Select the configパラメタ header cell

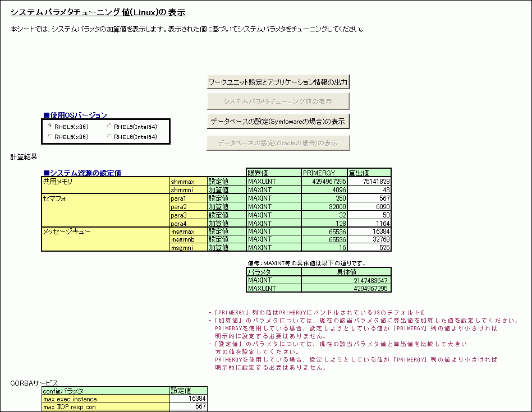(106, 391)
